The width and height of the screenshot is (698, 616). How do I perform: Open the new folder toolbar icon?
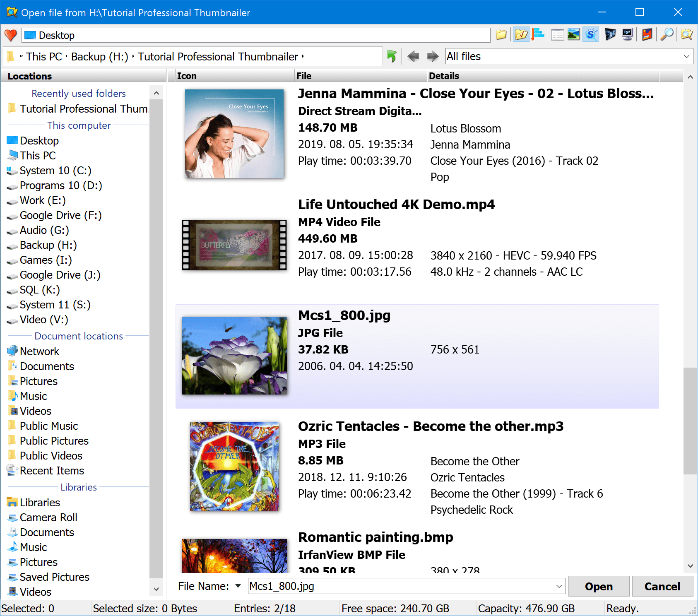coord(501,35)
